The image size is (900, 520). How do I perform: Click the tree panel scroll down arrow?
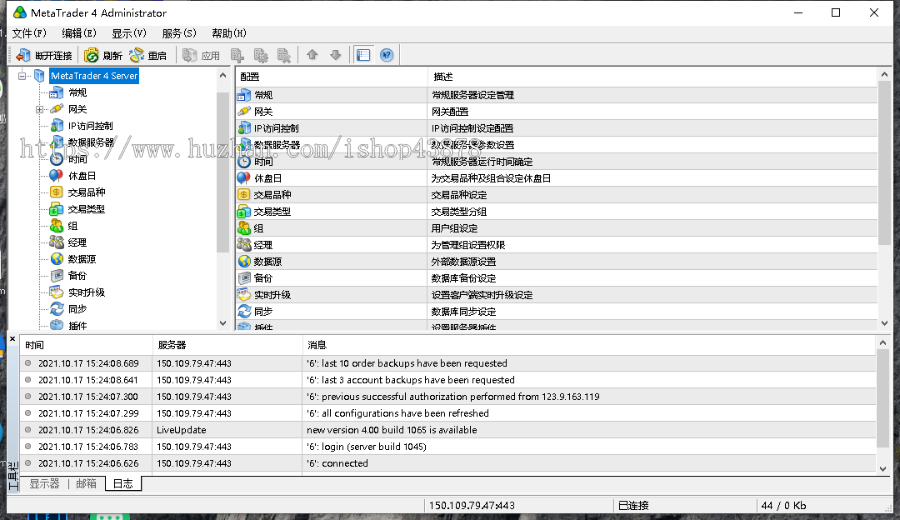223,323
